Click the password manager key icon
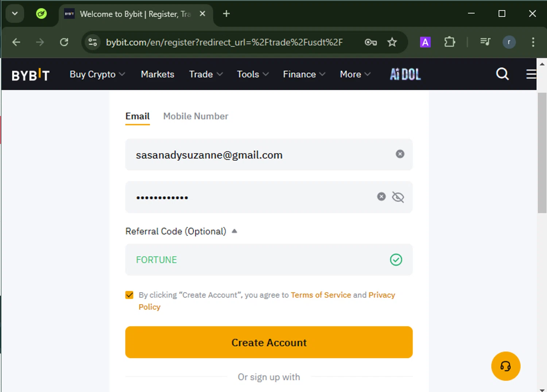547x392 pixels. pyautogui.click(x=371, y=42)
